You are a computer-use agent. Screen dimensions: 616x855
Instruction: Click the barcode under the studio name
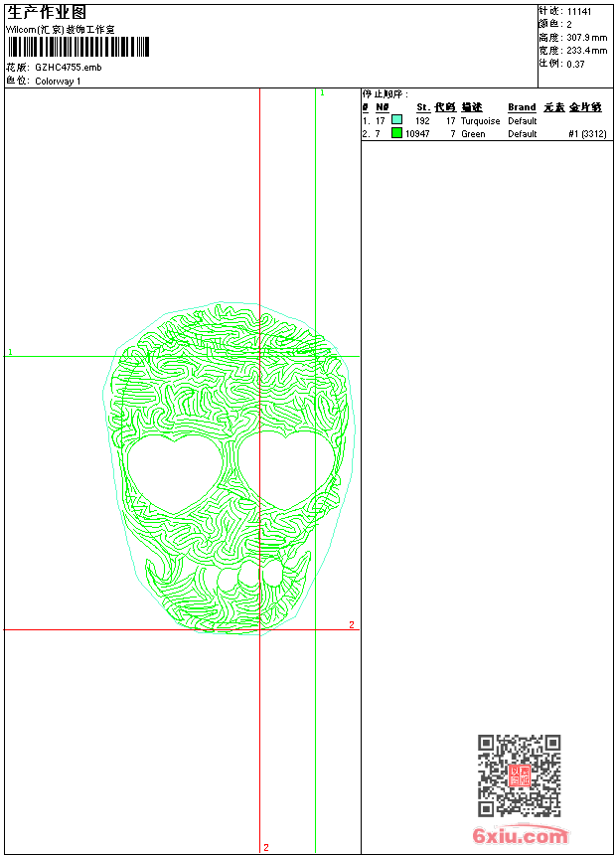click(x=77, y=47)
